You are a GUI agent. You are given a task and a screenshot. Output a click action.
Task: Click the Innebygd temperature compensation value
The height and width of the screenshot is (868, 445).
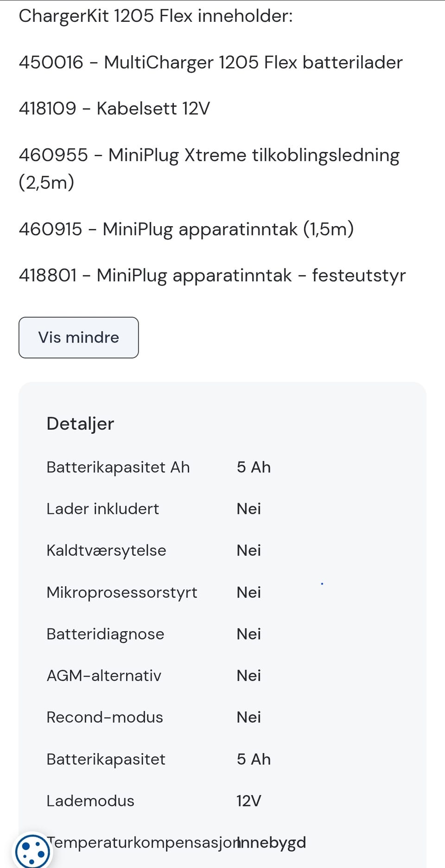[273, 843]
